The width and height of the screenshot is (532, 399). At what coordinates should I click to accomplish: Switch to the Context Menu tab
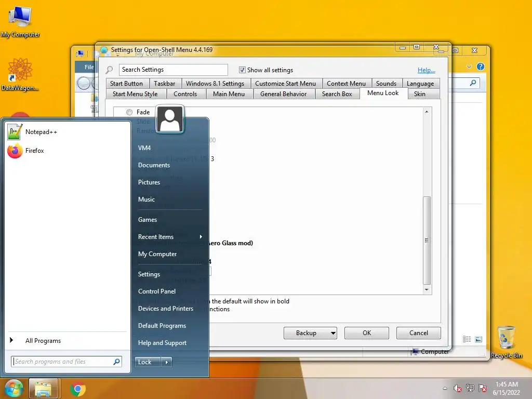point(347,84)
